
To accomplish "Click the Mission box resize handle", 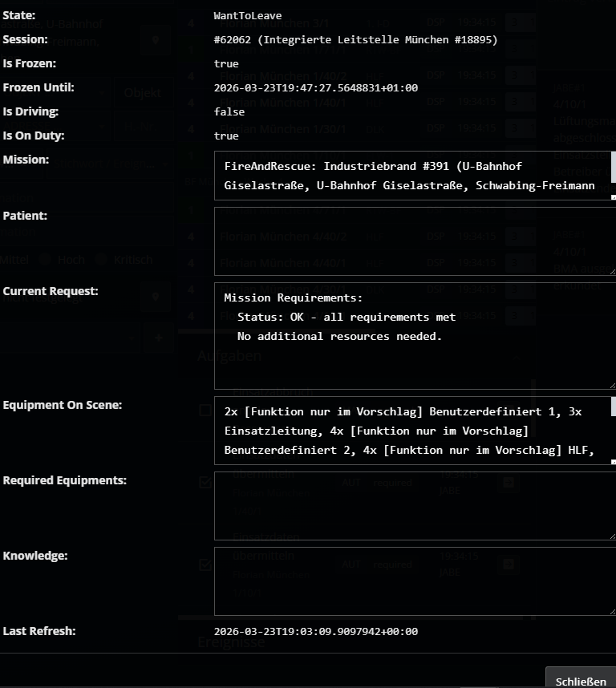I will pyautogui.click(x=612, y=196).
